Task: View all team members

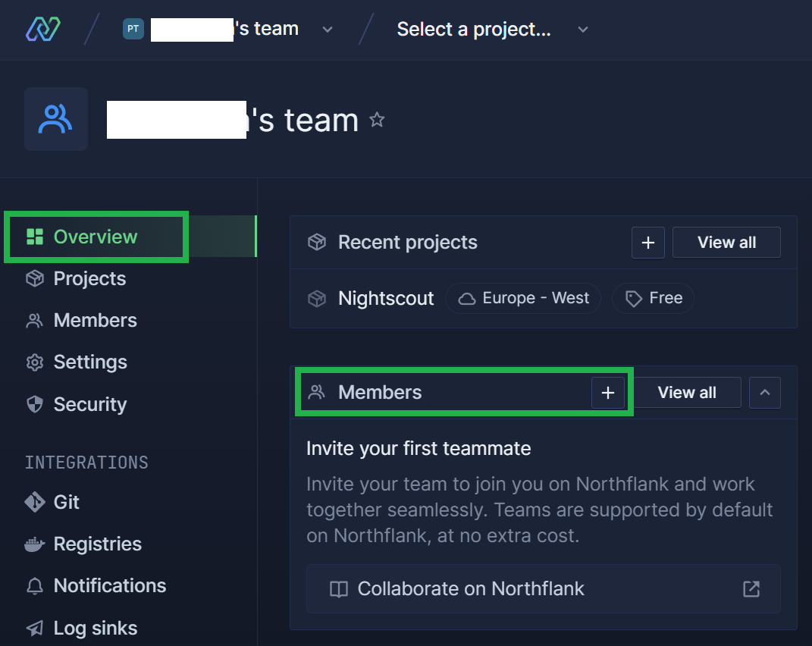Action: coord(687,393)
